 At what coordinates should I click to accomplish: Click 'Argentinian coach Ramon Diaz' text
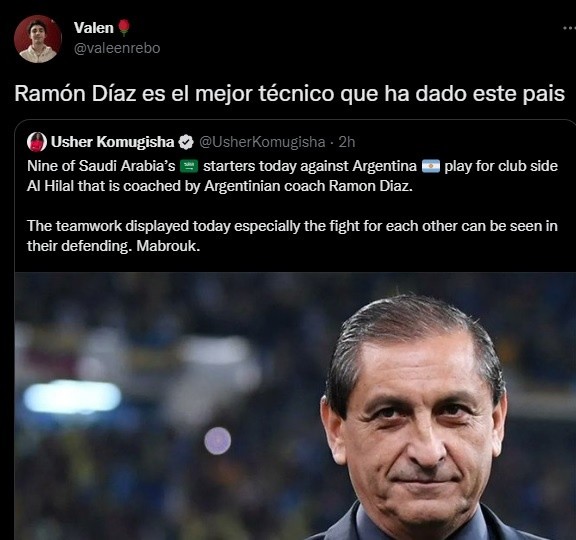point(309,186)
